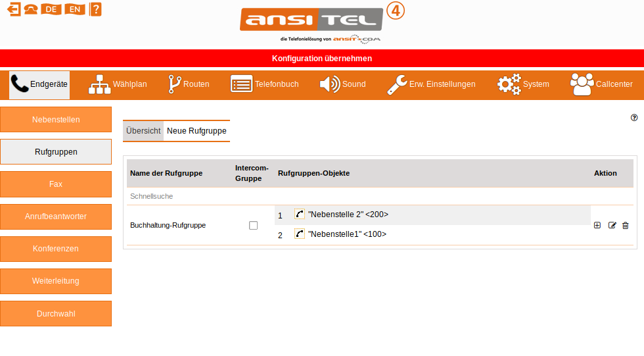Open the Telefonbuch menu
This screenshot has width=644, height=356.
pos(264,84)
